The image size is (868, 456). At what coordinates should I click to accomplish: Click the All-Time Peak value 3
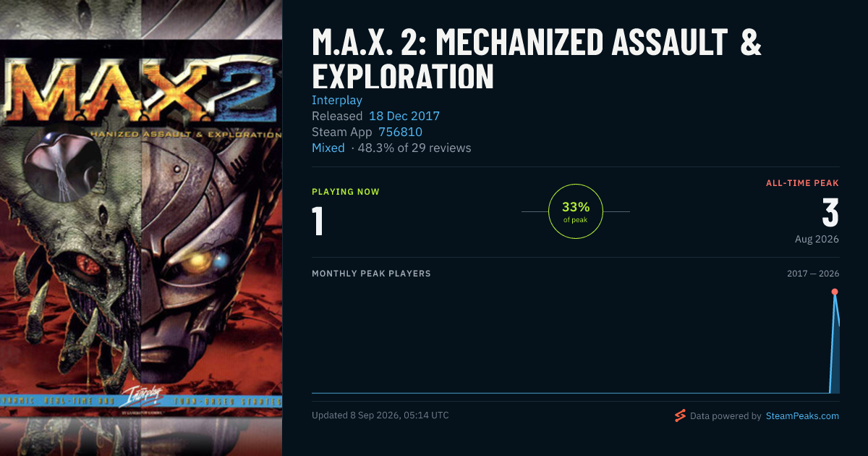point(830,213)
